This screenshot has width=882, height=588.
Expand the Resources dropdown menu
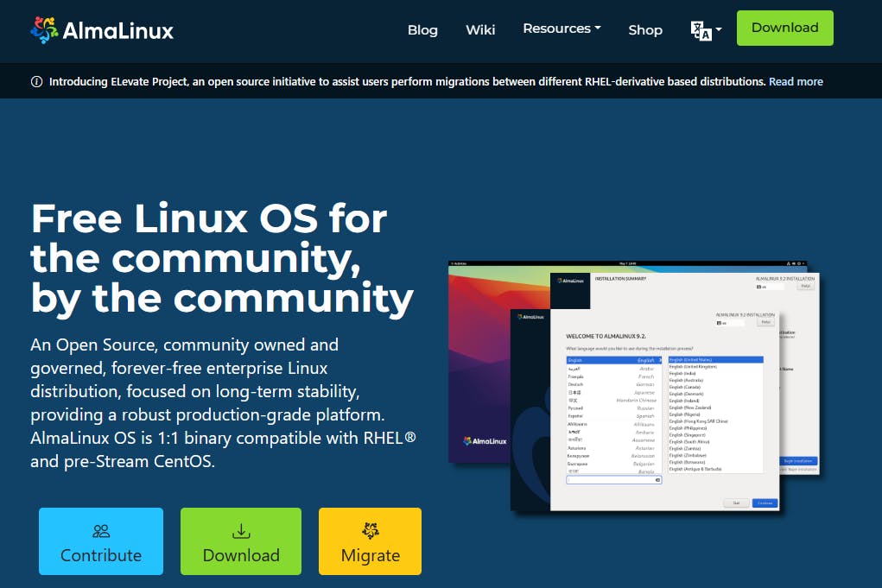562,28
